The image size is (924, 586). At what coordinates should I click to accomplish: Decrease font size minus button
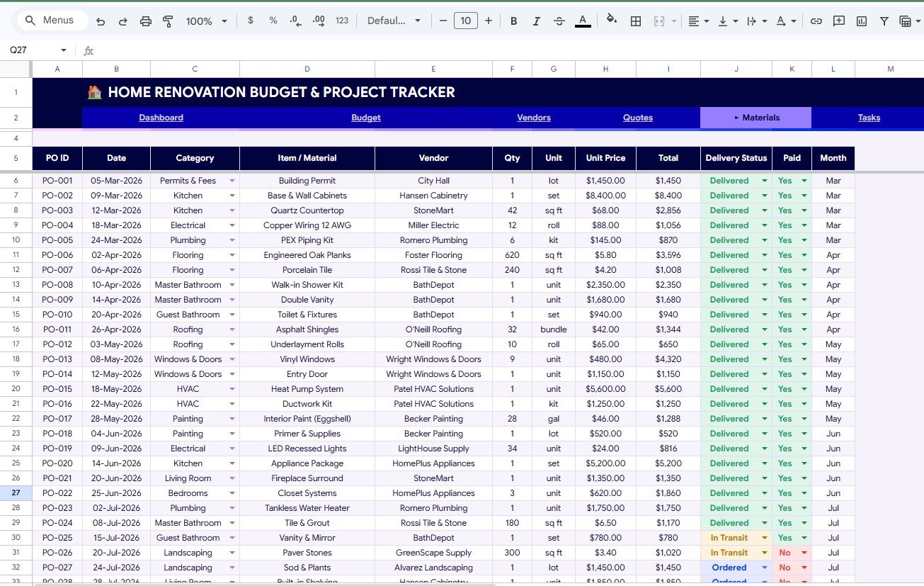tap(443, 21)
